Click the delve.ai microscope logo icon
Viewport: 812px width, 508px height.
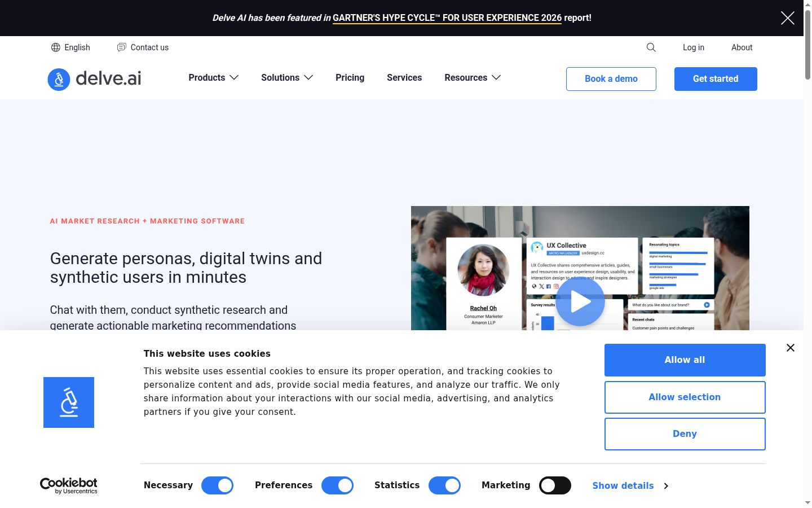[59, 80]
